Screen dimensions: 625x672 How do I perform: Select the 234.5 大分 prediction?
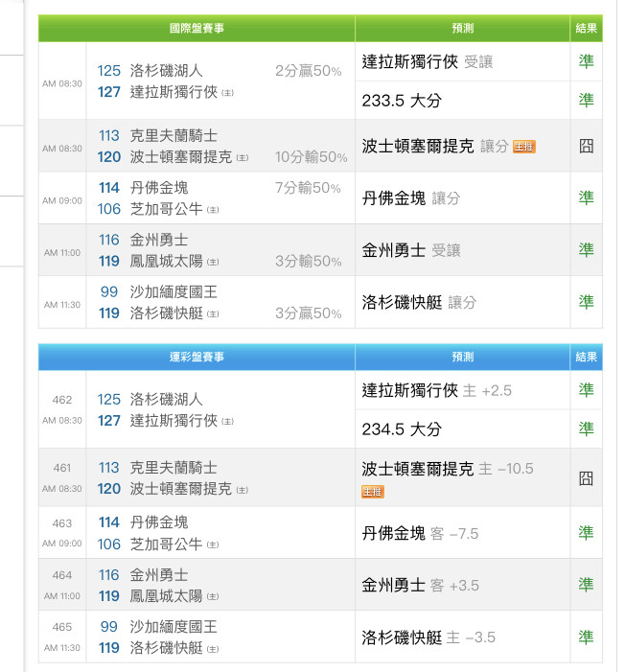[402, 429]
